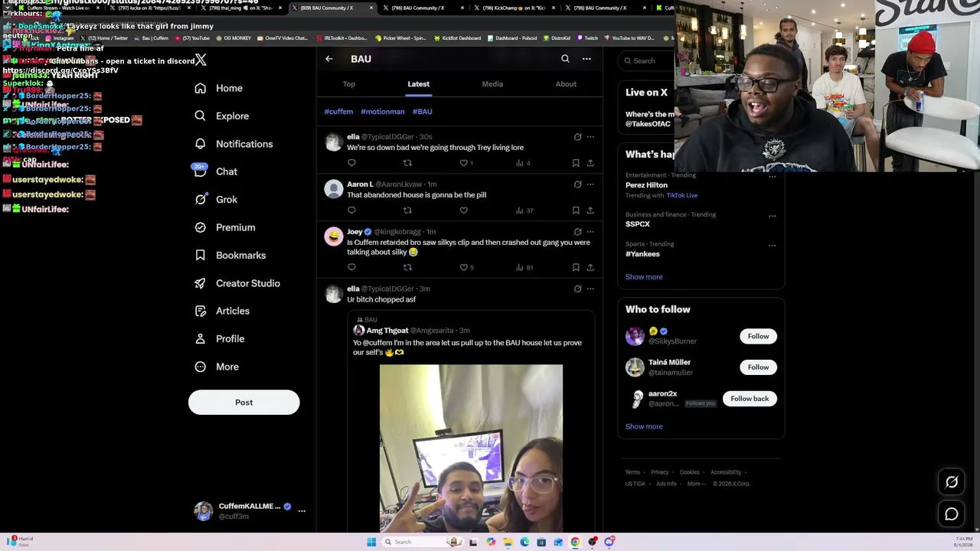The image size is (980, 551).
Task: Click Show more under Who to follow
Action: (644, 427)
